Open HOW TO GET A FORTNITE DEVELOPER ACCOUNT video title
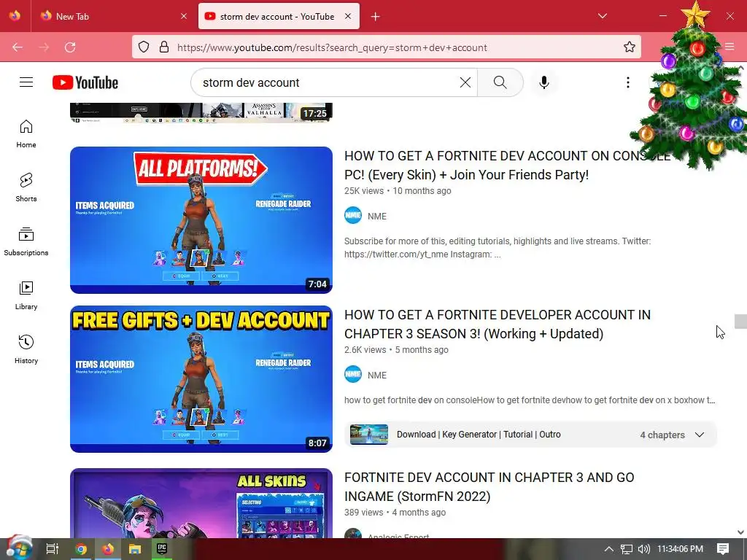Image resolution: width=747 pixels, height=560 pixels. 498,324
